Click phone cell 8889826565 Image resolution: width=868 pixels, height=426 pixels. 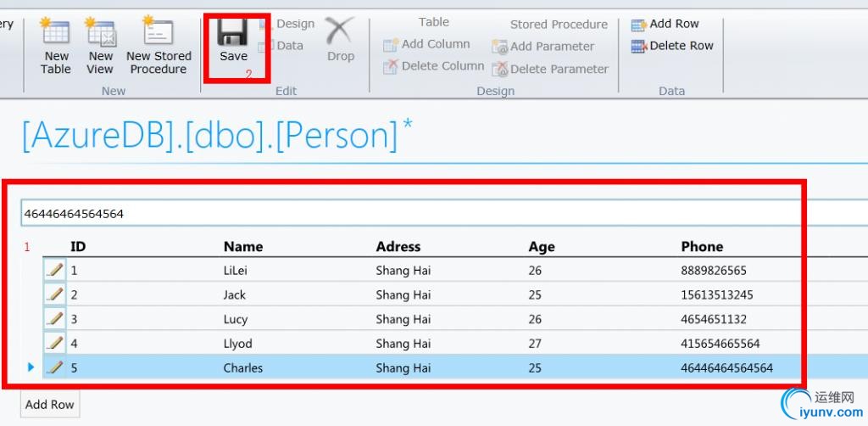coord(714,271)
